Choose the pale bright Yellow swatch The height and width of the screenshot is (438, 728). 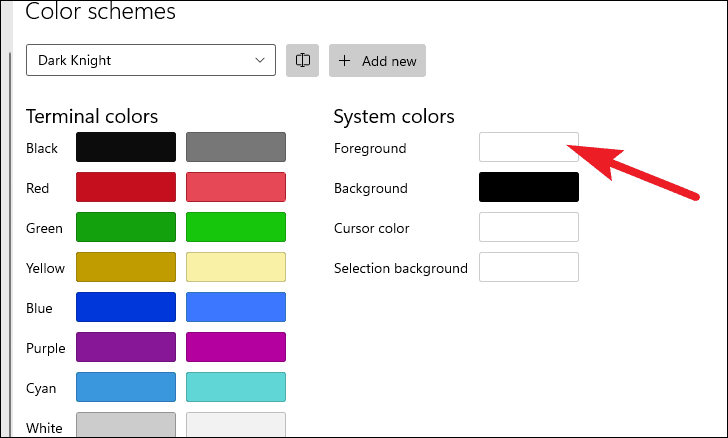pyautogui.click(x=236, y=267)
